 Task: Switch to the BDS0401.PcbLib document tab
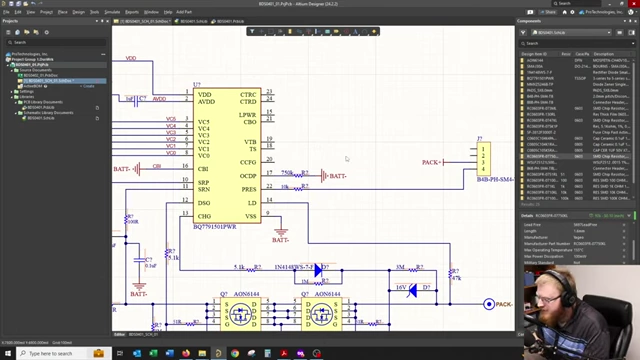(x=229, y=21)
